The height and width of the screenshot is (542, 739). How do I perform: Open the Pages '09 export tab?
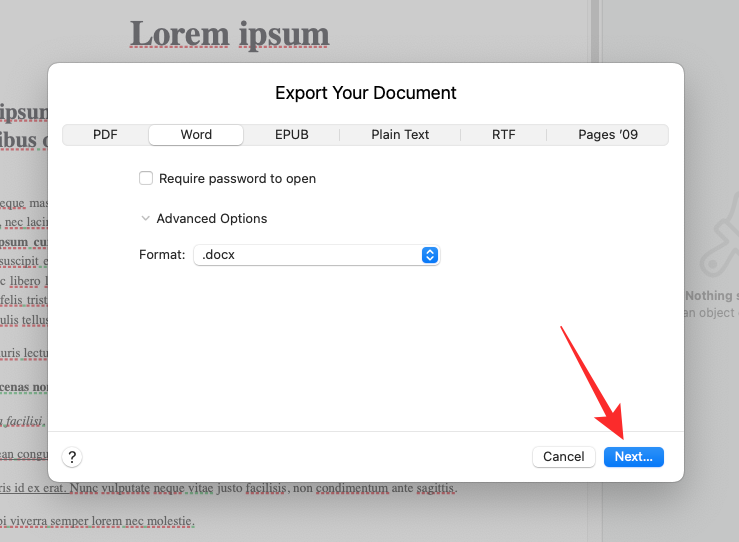(607, 135)
